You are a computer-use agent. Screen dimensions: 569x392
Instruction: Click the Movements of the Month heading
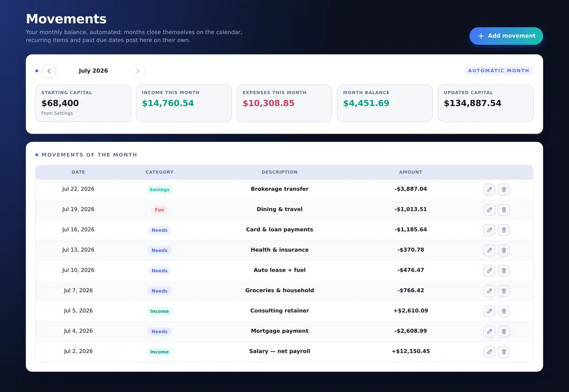tap(89, 155)
